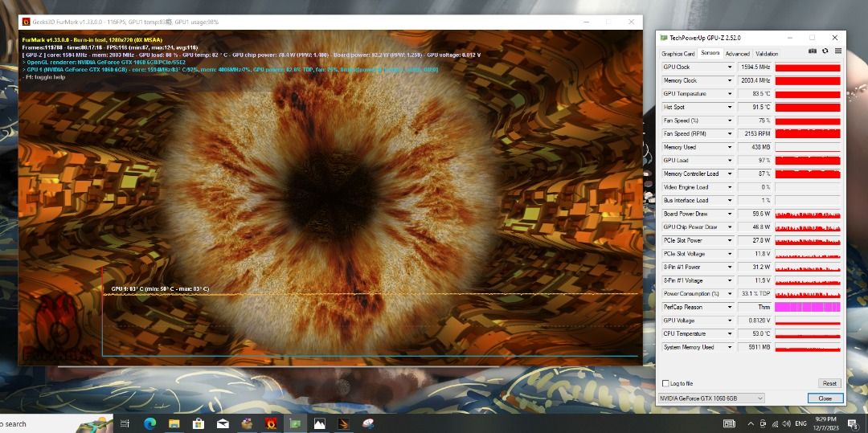The width and height of the screenshot is (868, 433).
Task: Open the Fan Speed (%) sensor dropdown
Action: 730,120
